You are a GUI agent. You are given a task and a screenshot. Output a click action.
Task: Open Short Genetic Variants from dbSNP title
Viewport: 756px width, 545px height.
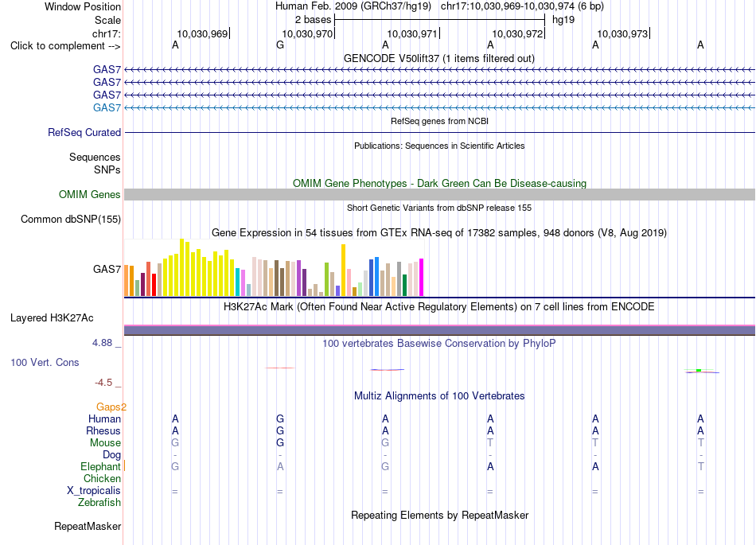439,208
